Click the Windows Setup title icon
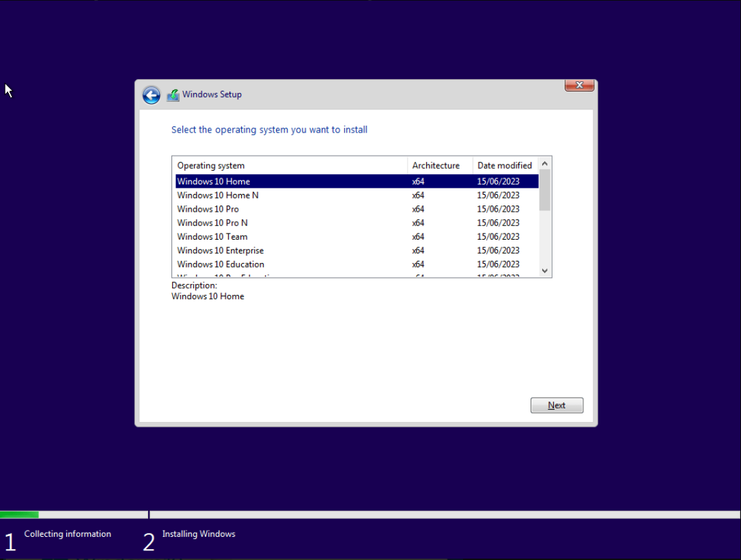The image size is (741, 560). point(173,95)
